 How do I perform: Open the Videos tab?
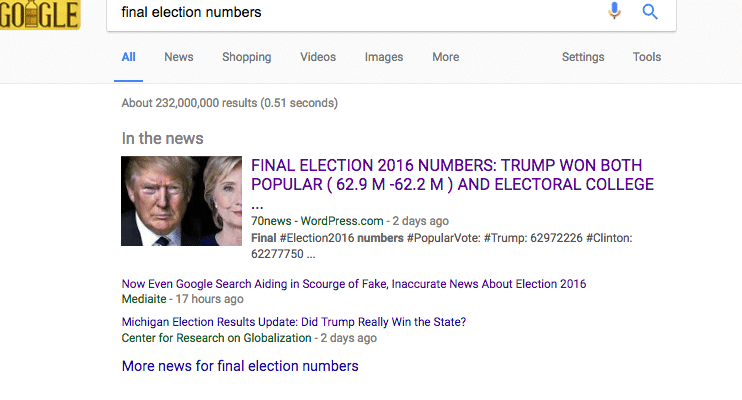(x=318, y=57)
